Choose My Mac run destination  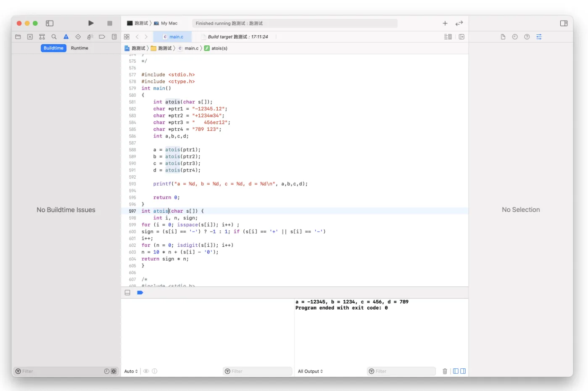pyautogui.click(x=166, y=23)
